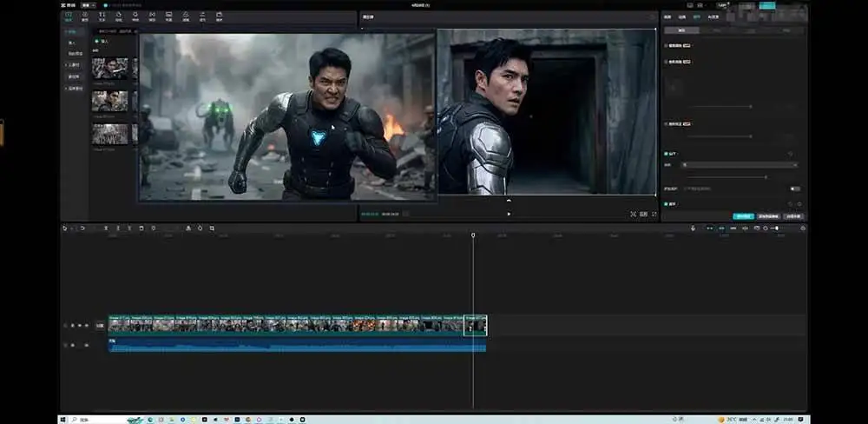Rotate the selected clip with the rotate icon

click(x=200, y=228)
